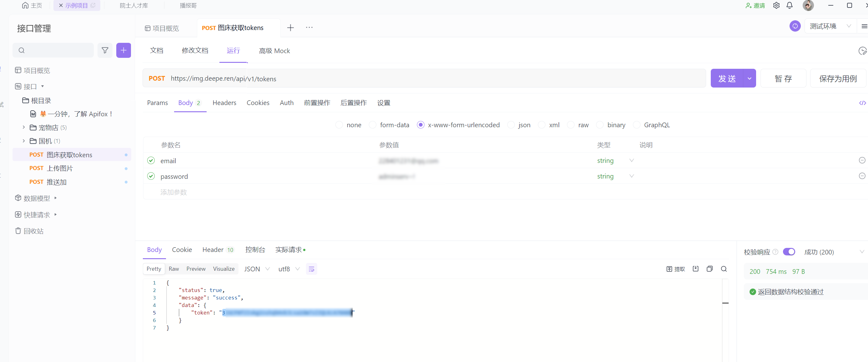Open the markdown doc 一分钟，了解 Apifox
The image size is (868, 362).
pos(72,114)
